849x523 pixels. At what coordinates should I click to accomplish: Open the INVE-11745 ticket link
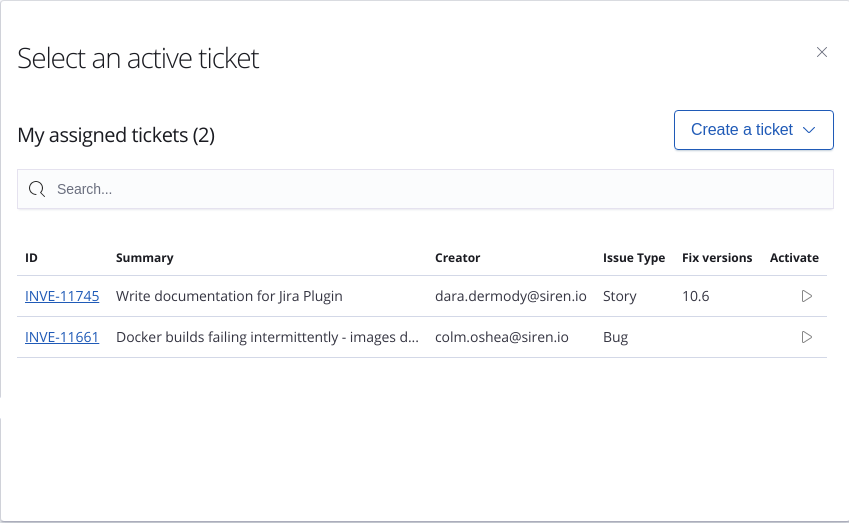pyautogui.click(x=62, y=296)
